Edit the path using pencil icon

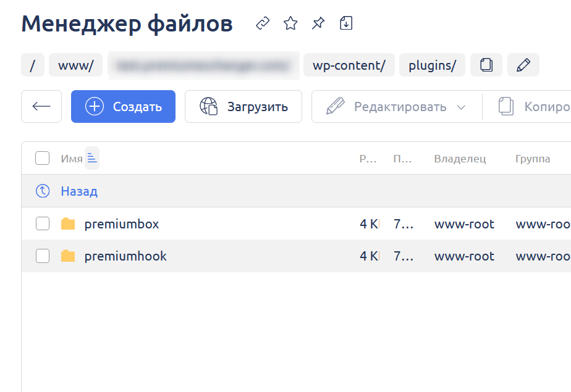coord(523,65)
